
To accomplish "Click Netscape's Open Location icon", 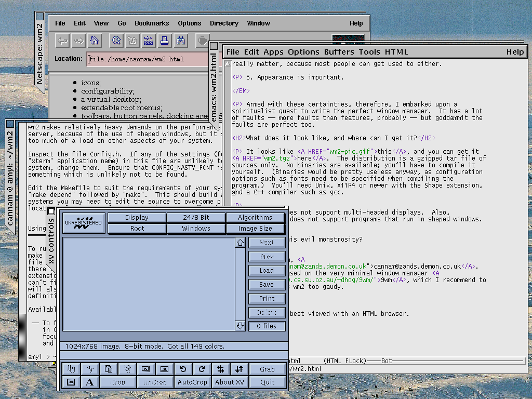I will (x=149, y=41).
